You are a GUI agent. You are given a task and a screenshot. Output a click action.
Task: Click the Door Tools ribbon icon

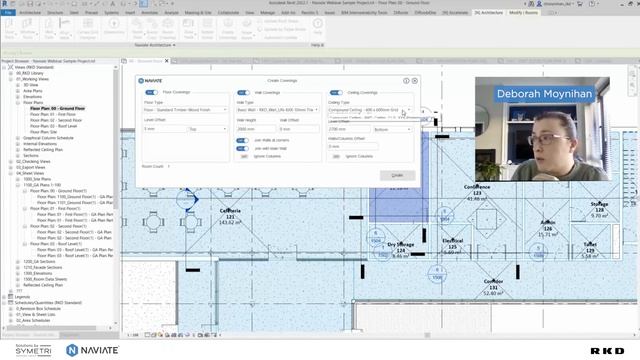point(9,29)
